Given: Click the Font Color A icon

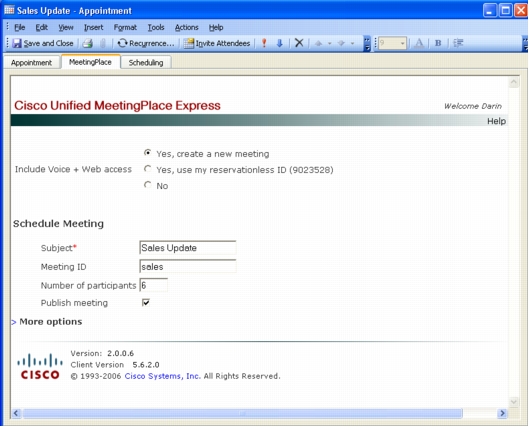Looking at the screenshot, I should (419, 43).
